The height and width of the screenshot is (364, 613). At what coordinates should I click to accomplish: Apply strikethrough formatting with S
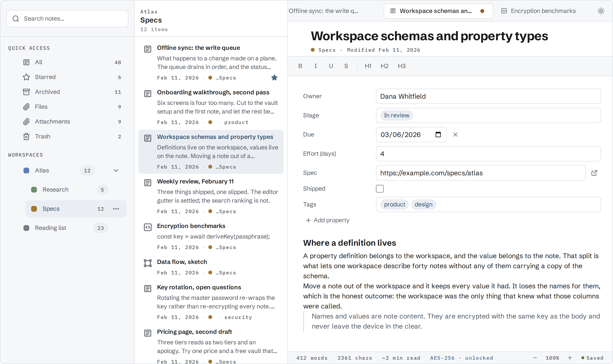click(346, 66)
